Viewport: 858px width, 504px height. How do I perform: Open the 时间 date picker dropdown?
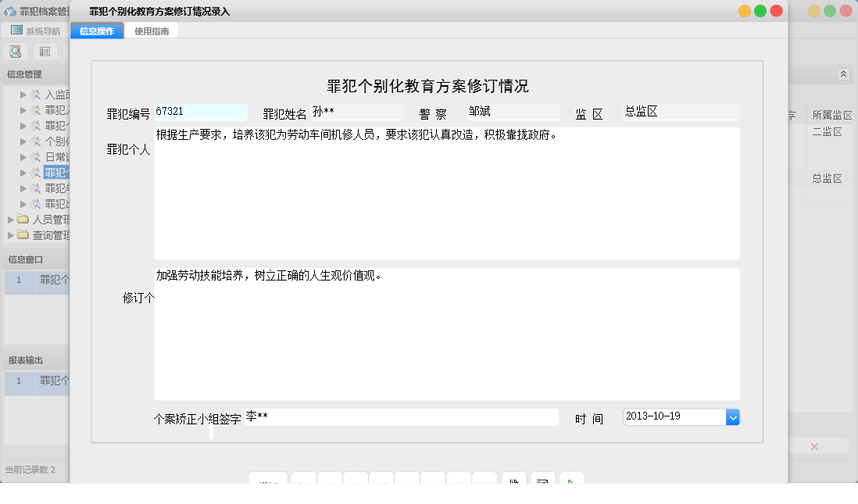[x=733, y=416]
